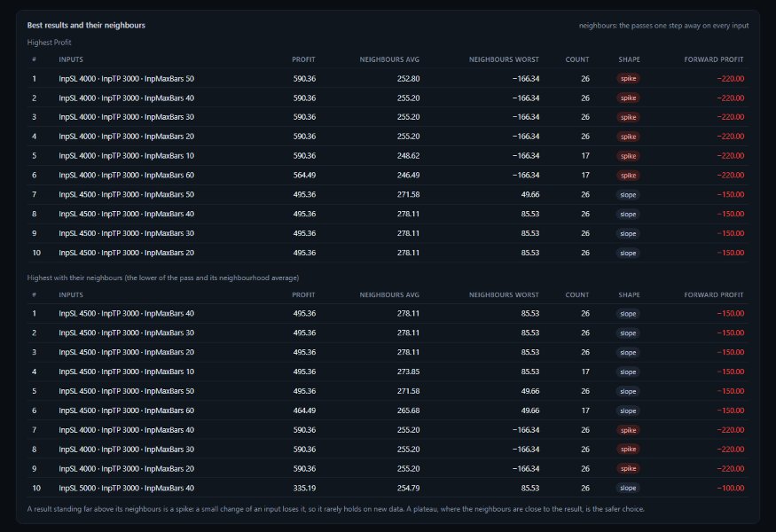Click INPUTS header in the 'Highest with their neighbours' table
The height and width of the screenshot is (532, 776).
click(x=71, y=294)
